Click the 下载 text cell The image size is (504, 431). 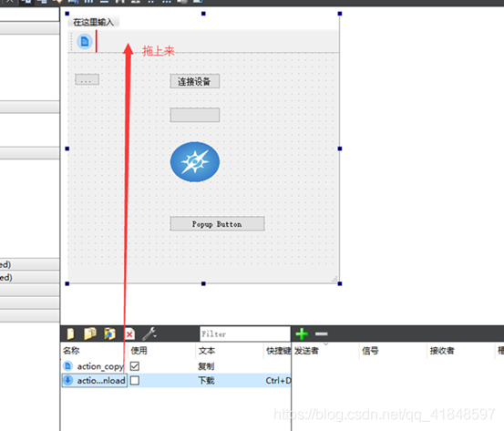[206, 381]
